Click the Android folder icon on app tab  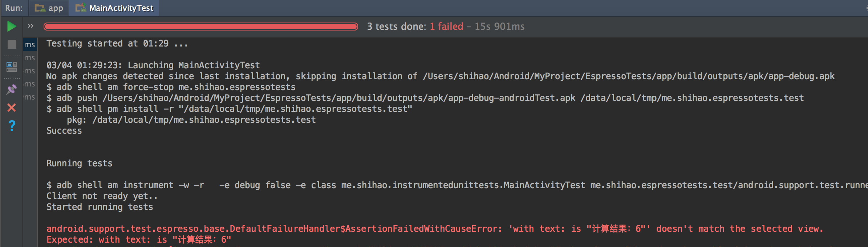pos(40,8)
